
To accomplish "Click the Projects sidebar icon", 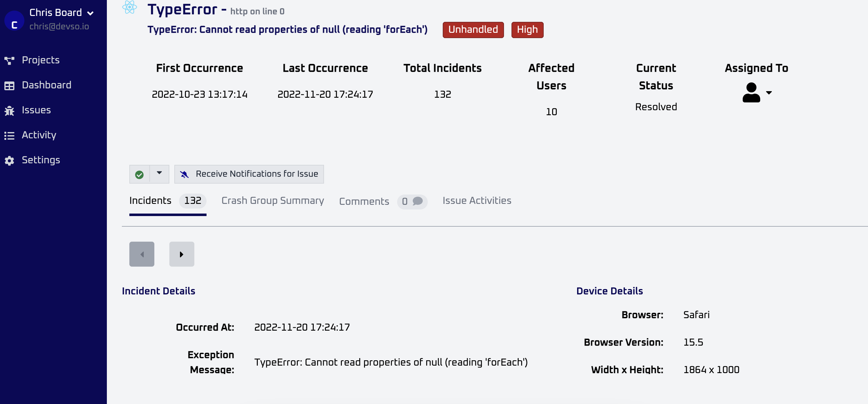I will point(9,60).
